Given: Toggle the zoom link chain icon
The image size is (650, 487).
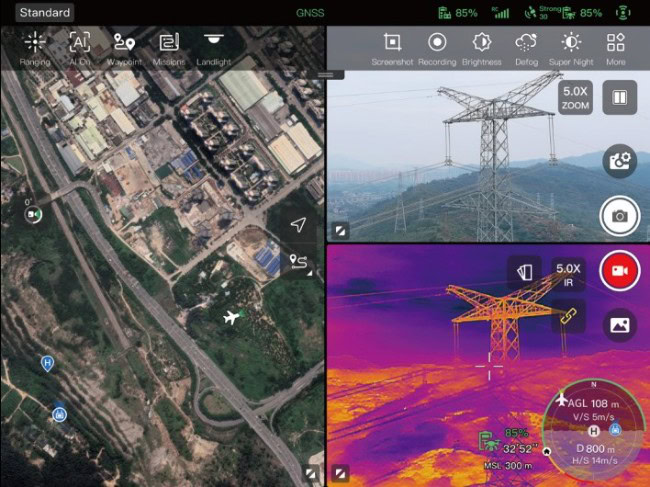Looking at the screenshot, I should click(568, 316).
